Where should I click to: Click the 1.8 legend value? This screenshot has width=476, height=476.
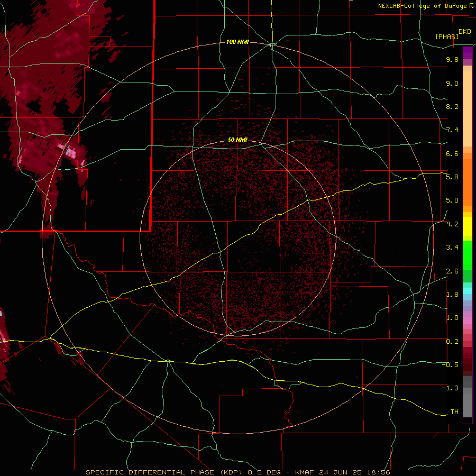click(x=452, y=295)
